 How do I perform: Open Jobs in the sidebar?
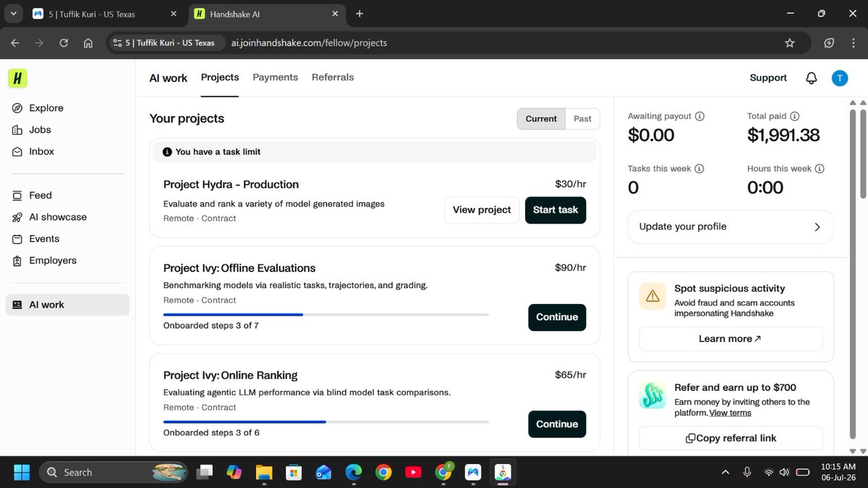32,130
